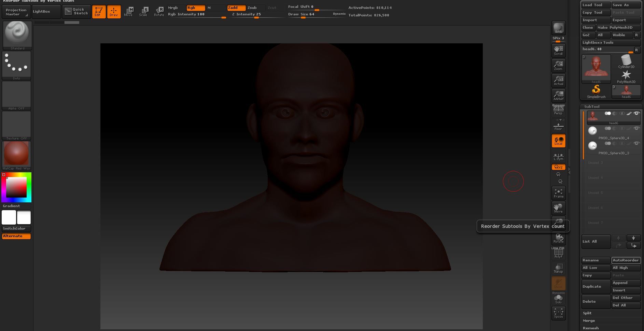Viewport: 644px width, 331px height.
Task: Toggle PolyF line fill display
Action: click(x=558, y=253)
